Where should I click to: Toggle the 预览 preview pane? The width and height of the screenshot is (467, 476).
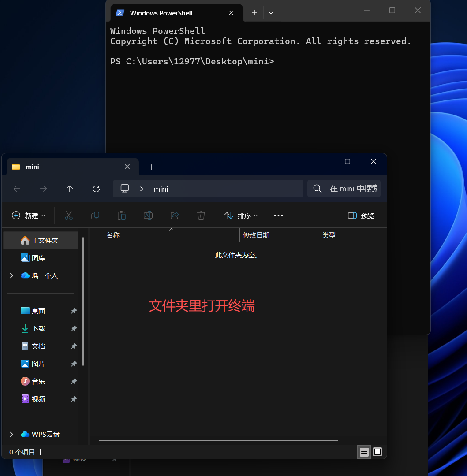point(361,216)
